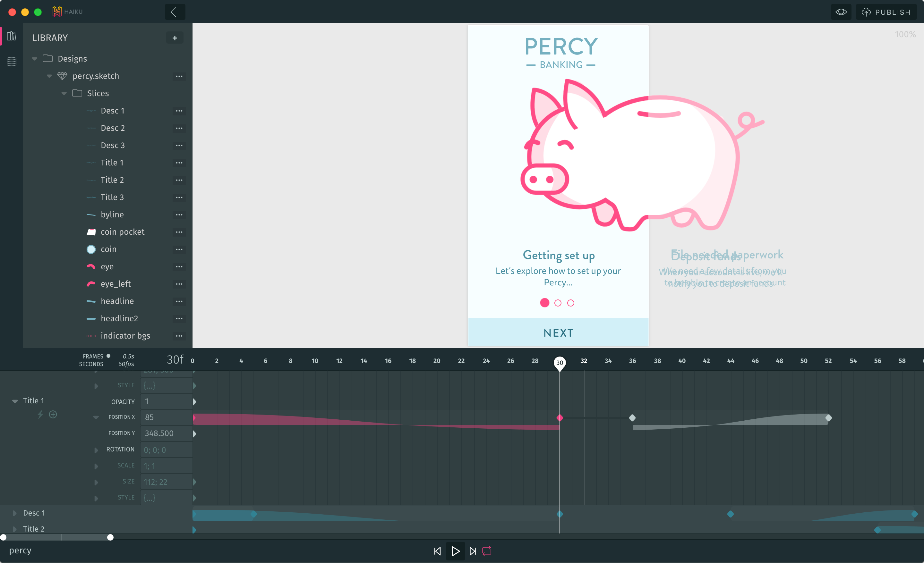Image resolution: width=924 pixels, height=563 pixels.
Task: Click the lightning bolt actions icon under Title 1
Action: point(40,414)
